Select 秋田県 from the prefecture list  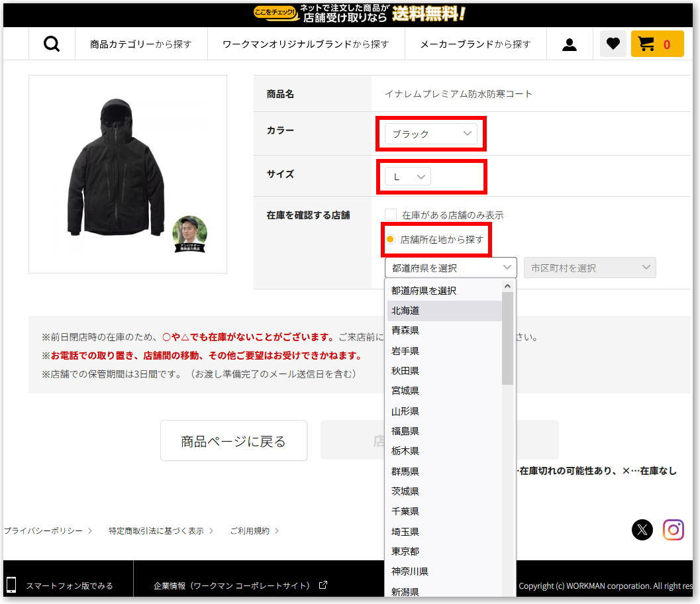point(444,370)
